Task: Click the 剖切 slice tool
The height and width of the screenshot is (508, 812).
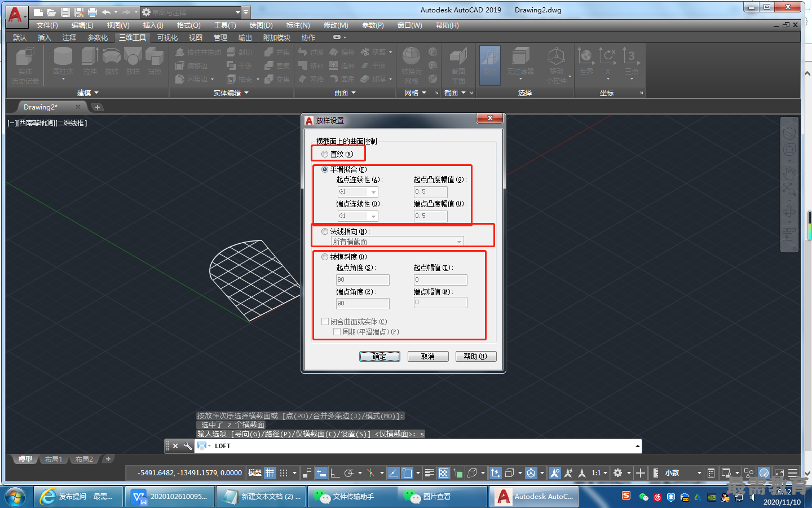Action: point(240,52)
